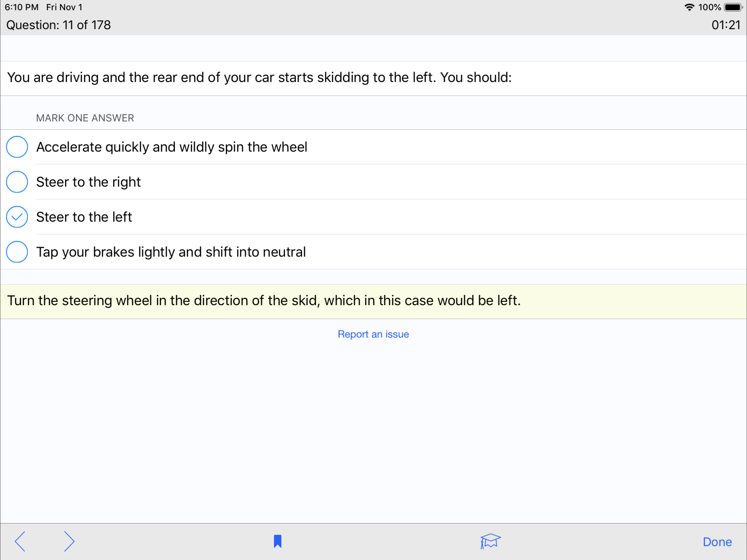
Task: Uncheck the Steer to the left radio
Action: tap(17, 217)
